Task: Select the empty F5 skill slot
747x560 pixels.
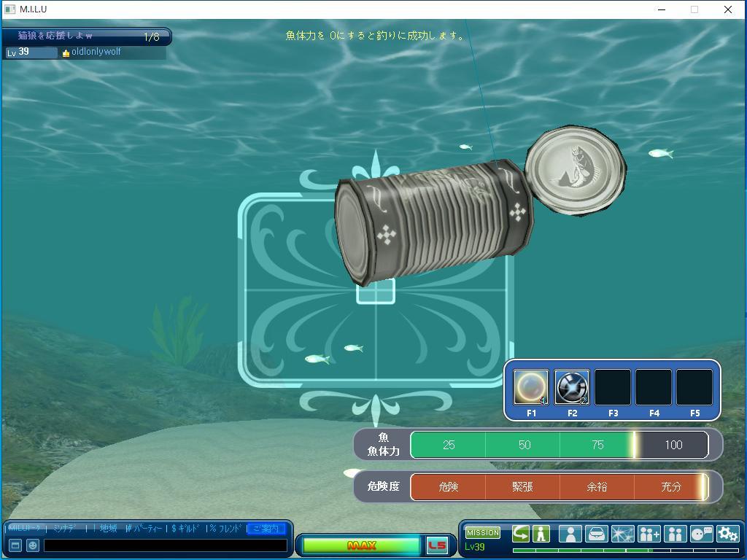Action: 694,386
